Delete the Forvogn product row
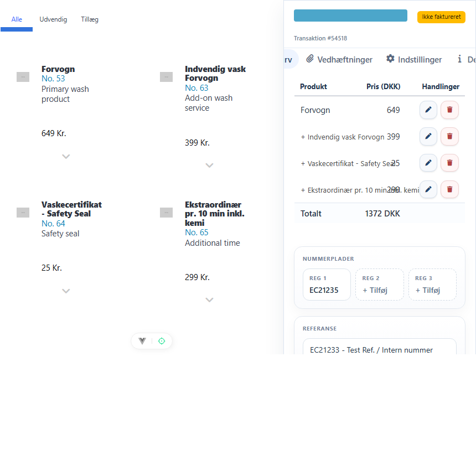 pyautogui.click(x=449, y=110)
